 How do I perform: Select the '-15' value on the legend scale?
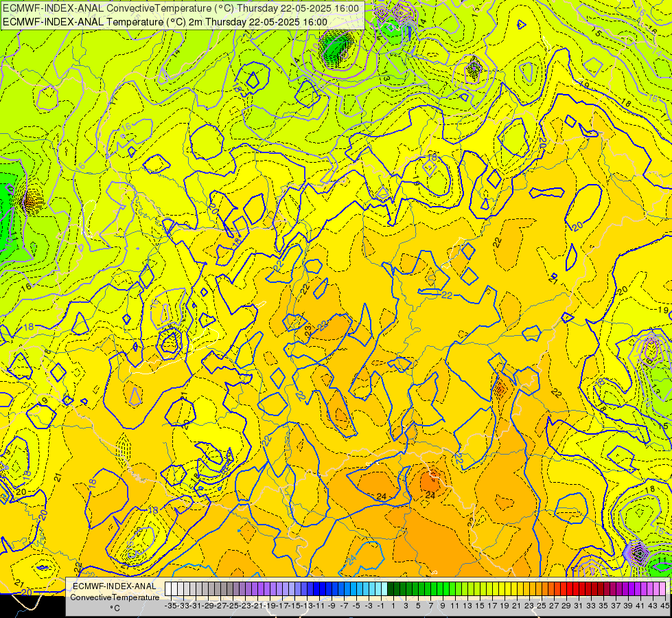tap(294, 606)
